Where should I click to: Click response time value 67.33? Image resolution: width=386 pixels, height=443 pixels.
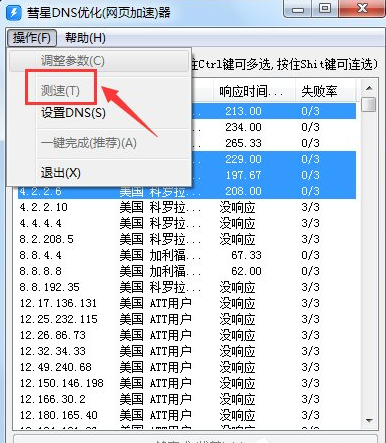click(x=246, y=255)
